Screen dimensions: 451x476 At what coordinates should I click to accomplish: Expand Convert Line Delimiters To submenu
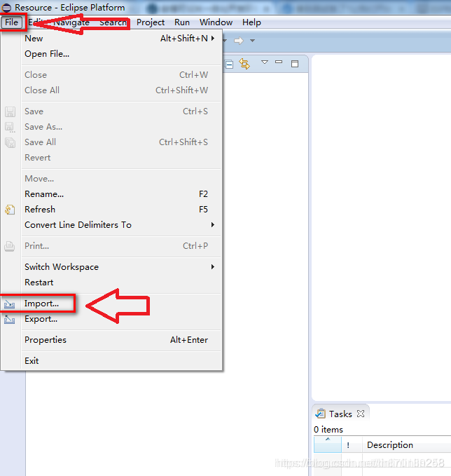121,225
